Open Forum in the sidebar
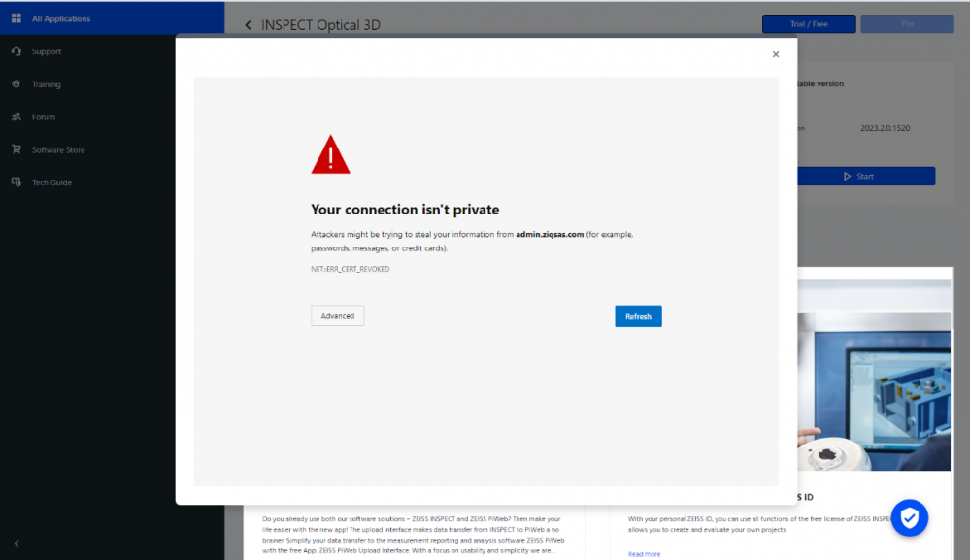This screenshot has height=560, width=970. click(x=44, y=116)
